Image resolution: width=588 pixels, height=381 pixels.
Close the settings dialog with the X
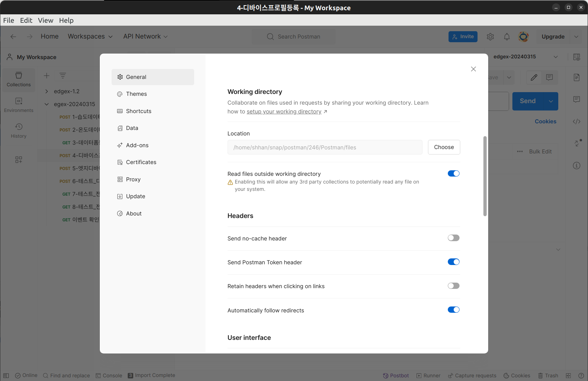tap(473, 69)
